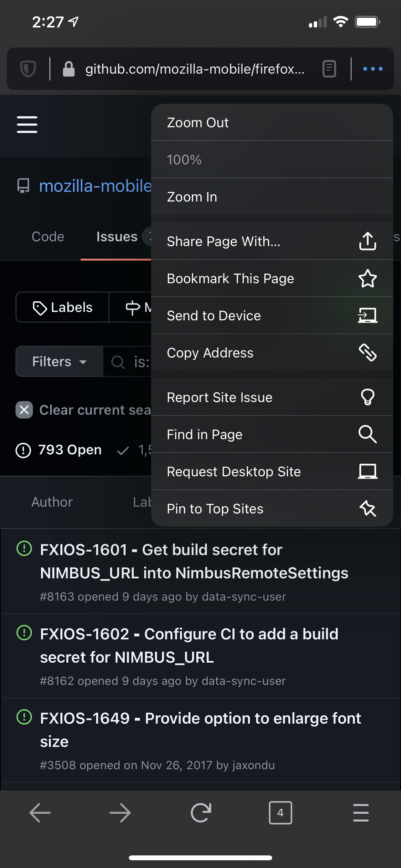Open Reader View from address bar icon
Image resolution: width=401 pixels, height=868 pixels.
(x=329, y=69)
